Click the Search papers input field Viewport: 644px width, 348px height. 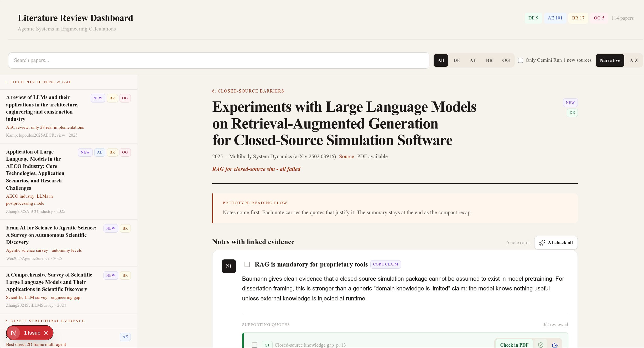219,60
